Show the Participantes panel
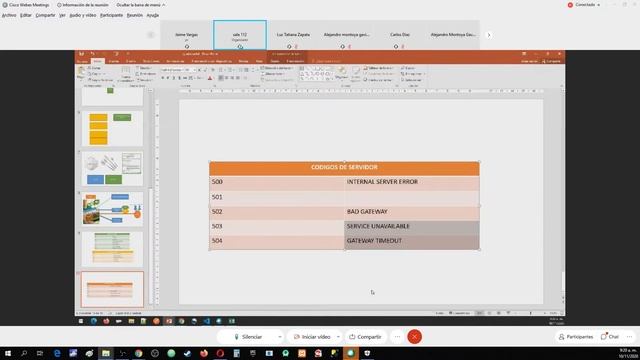The height and width of the screenshot is (360, 640). tap(576, 337)
